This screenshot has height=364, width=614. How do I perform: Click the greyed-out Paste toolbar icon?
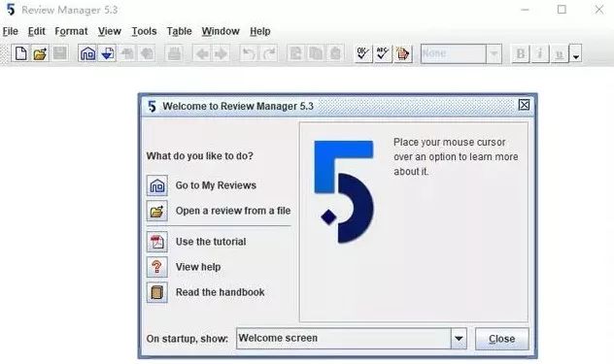pyautogui.click(x=335, y=53)
